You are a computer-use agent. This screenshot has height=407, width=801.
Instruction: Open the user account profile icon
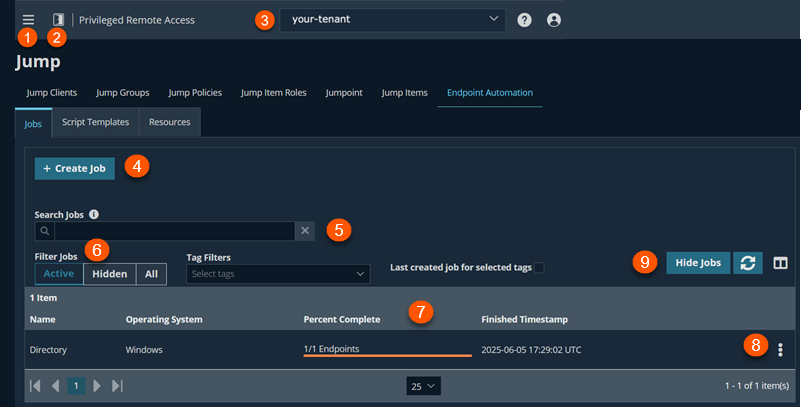coord(554,20)
